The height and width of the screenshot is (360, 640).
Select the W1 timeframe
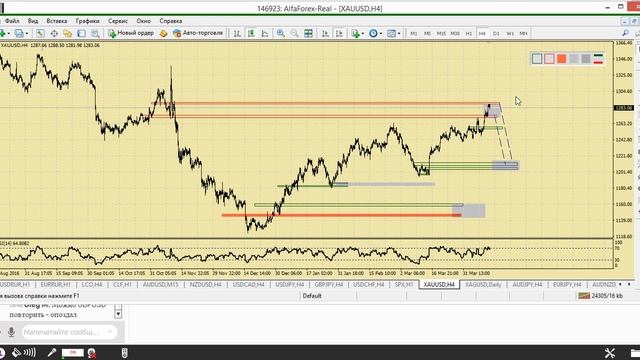tap(510, 33)
